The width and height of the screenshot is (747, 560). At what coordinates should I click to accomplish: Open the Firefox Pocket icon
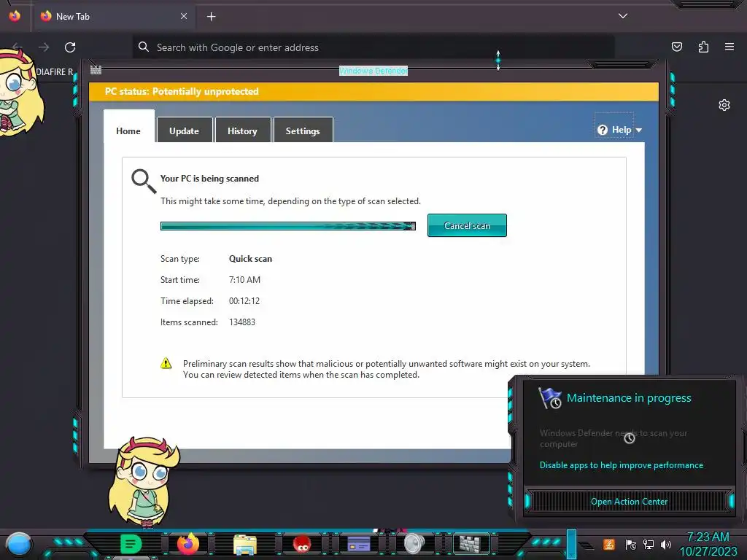tap(677, 47)
